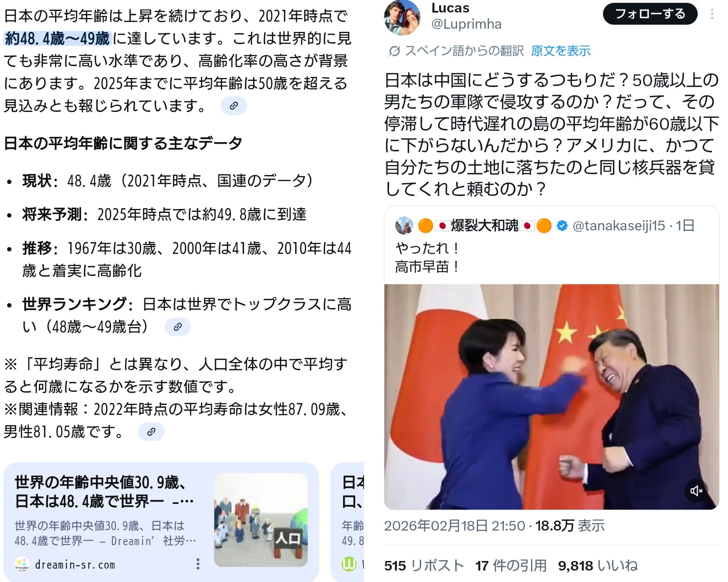Click the verified badge on 爆裂大和魂

[562, 226]
